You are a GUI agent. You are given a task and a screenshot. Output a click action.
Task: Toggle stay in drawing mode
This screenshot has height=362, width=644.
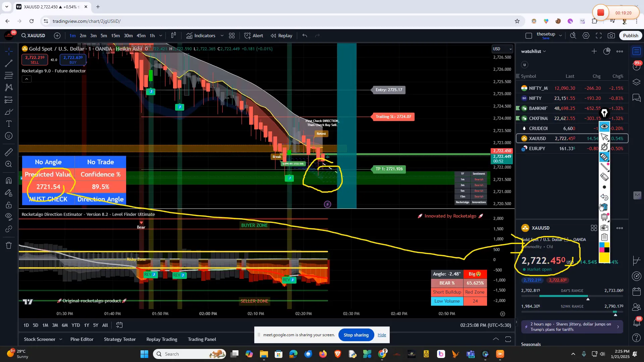tap(9, 193)
